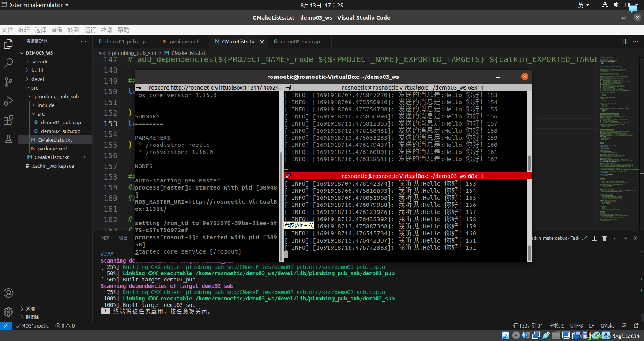Change UTF-8 file encoding
Screen dimensions: 644x341
click(x=576, y=326)
